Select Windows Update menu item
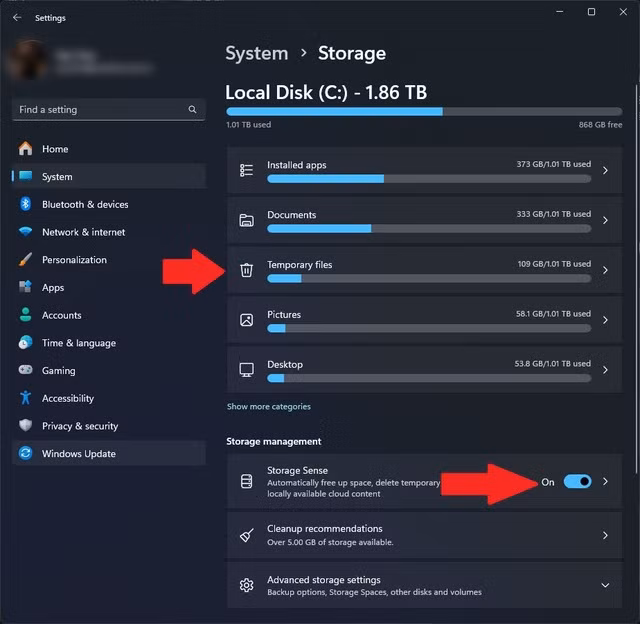 pos(109,453)
